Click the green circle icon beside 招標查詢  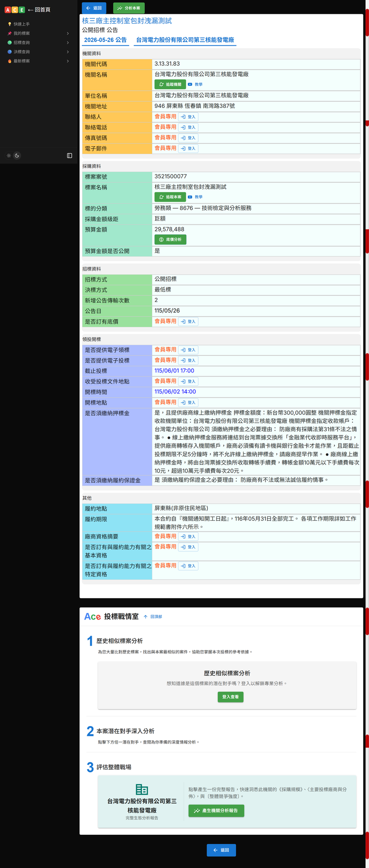(x=9, y=43)
